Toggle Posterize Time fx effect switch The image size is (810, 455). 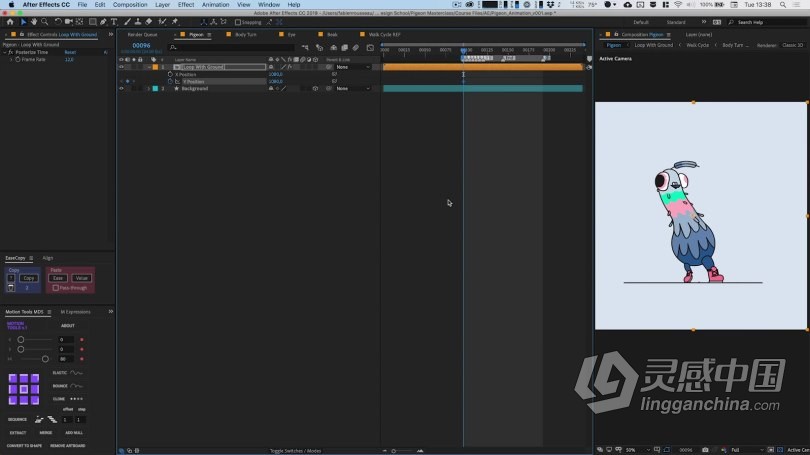pos(11,52)
